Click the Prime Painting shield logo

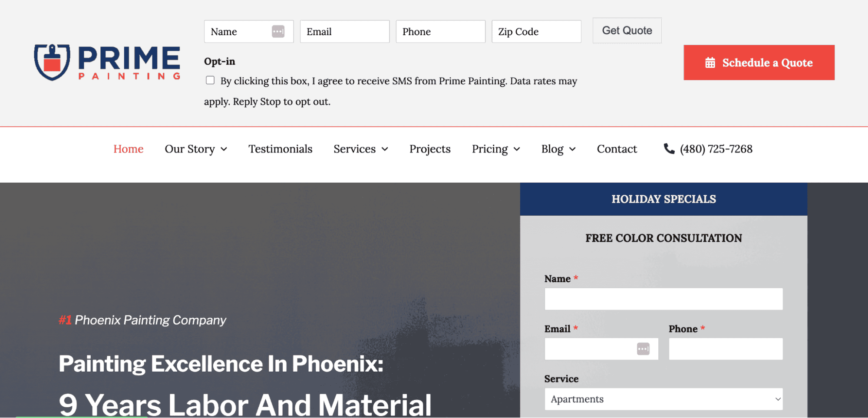click(52, 62)
